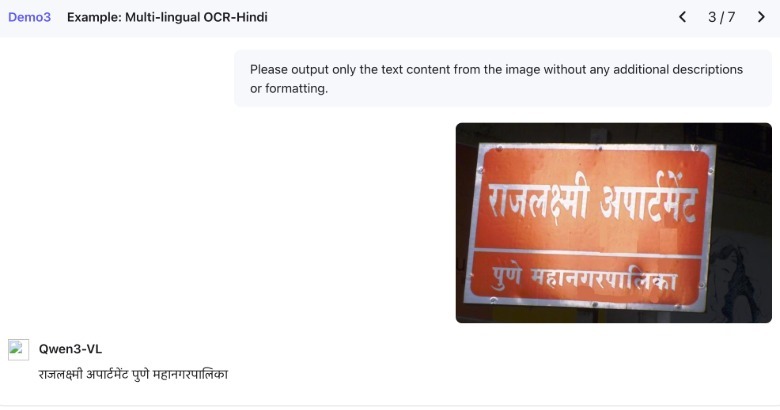Click the word formatting. in the prompt
The width and height of the screenshot is (780, 410).
point(296,89)
